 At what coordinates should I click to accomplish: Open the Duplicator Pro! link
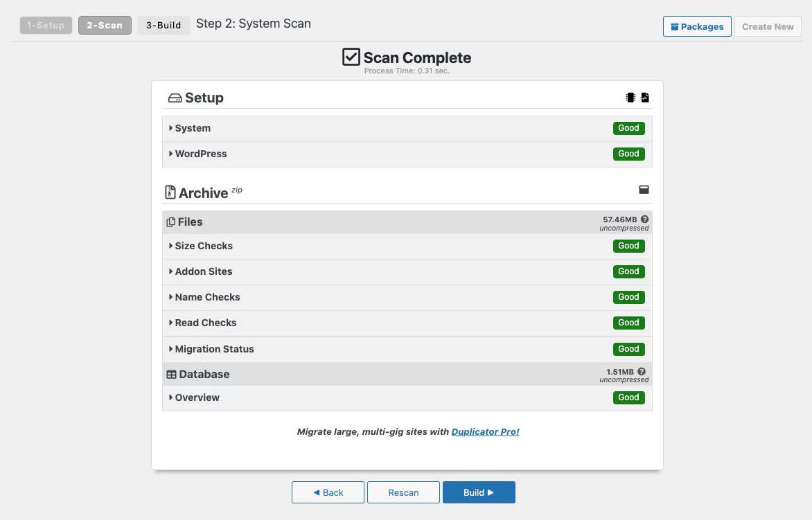point(485,431)
